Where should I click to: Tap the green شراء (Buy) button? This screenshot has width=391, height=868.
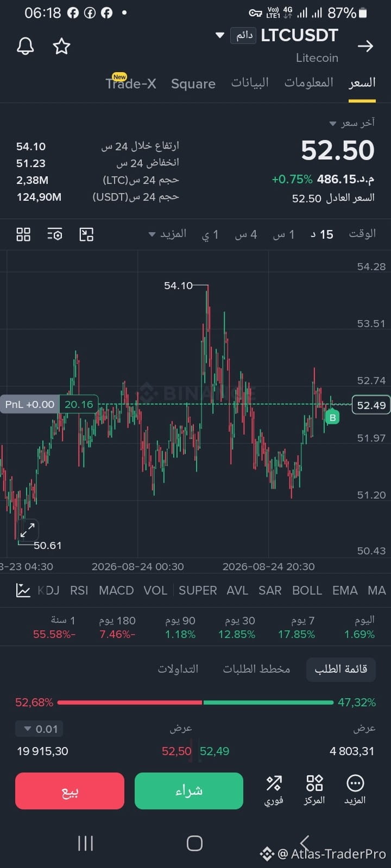tap(188, 791)
